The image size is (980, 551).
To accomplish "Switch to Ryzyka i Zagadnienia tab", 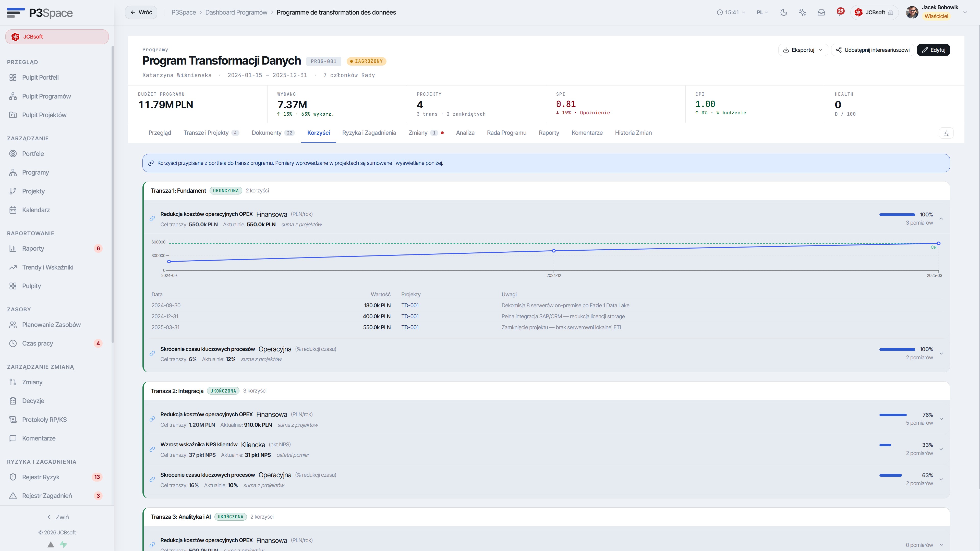I will tap(369, 133).
